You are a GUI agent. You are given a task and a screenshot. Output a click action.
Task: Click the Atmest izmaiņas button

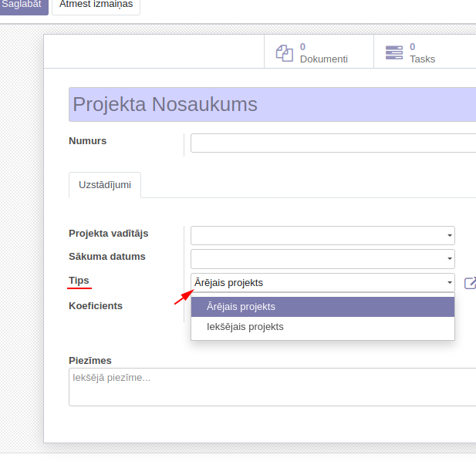click(96, 4)
